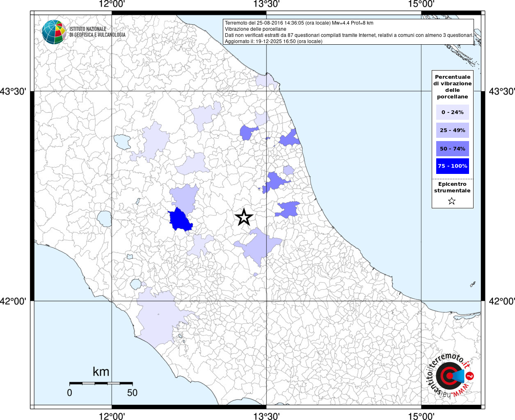Click the 75 - 100% legend swatch

point(452,166)
